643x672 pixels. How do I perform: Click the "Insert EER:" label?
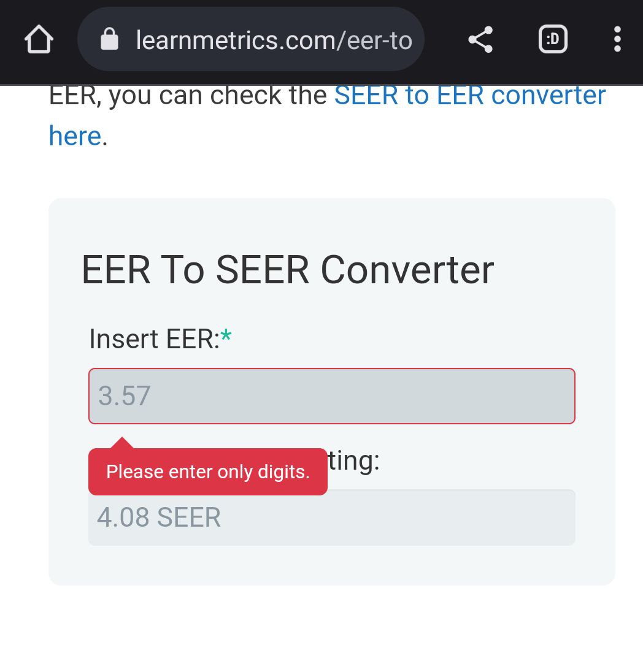point(154,339)
